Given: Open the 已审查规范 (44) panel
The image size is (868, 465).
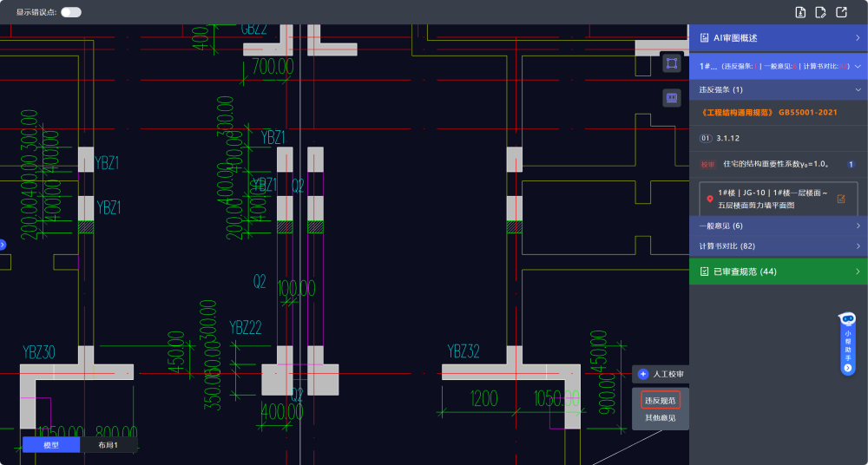Looking at the screenshot, I should (x=857, y=272).
